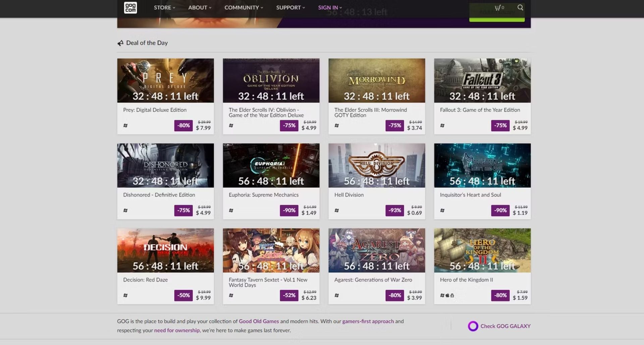
Task: Open the Fallout 3 thumbnail
Action: 482,81
